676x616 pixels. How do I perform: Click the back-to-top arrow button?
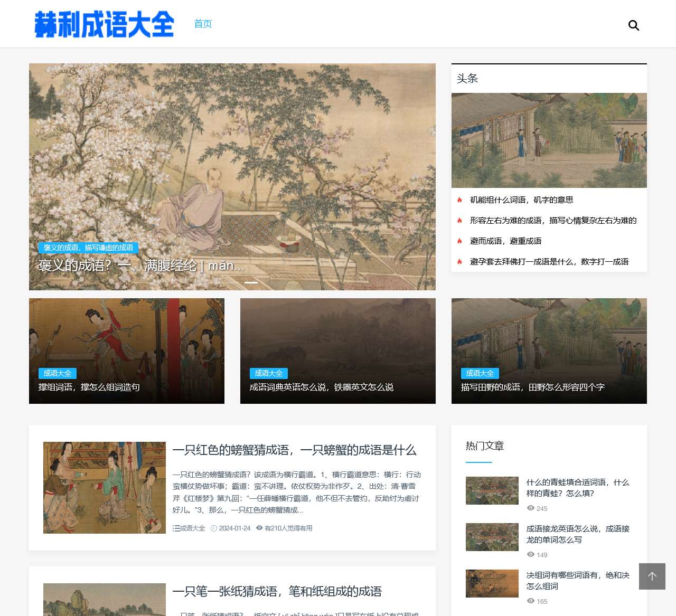pyautogui.click(x=652, y=576)
